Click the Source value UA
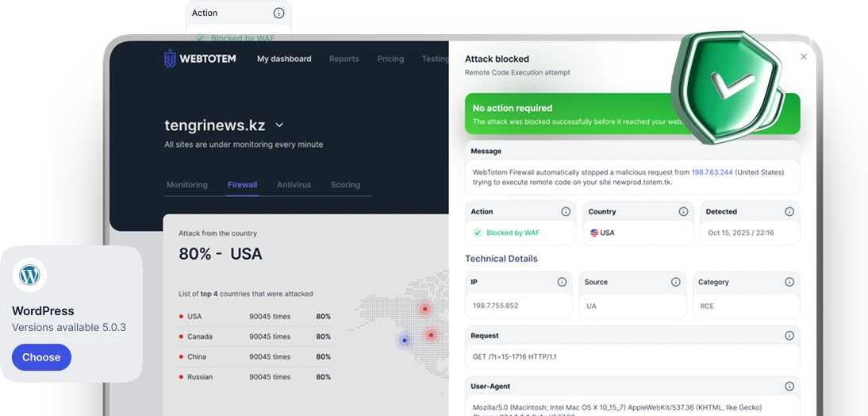Viewport: 868px width, 416px height. [591, 306]
